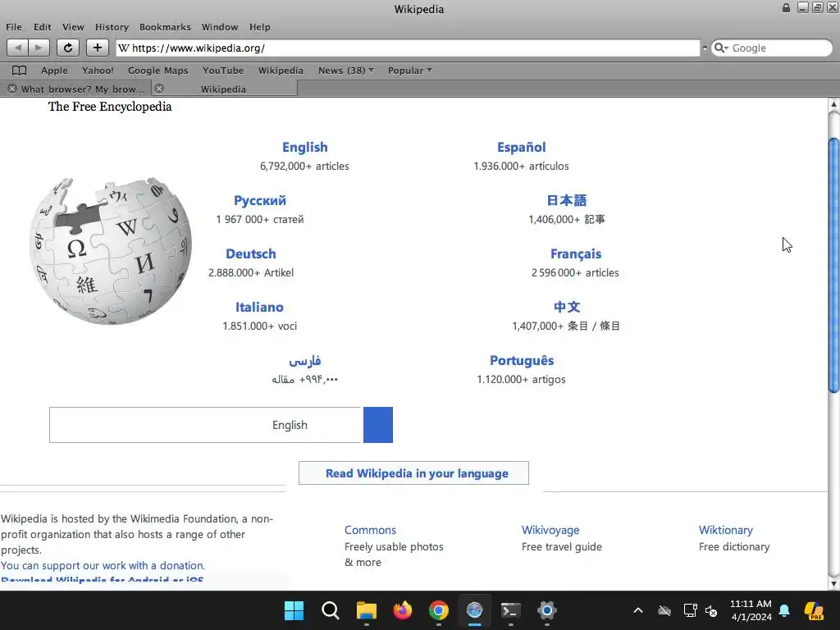This screenshot has width=840, height=630.
Task: Click the vertical scrollbar thumb
Action: coord(833,265)
